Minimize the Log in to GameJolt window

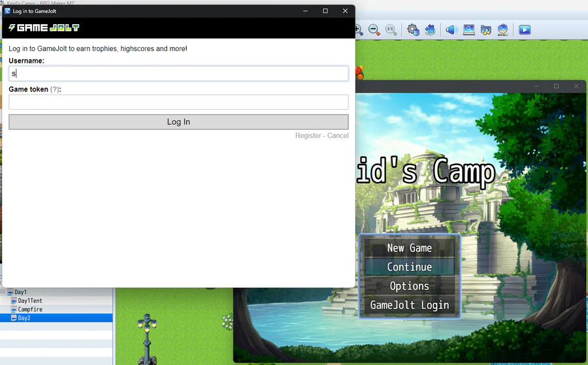[x=305, y=11]
